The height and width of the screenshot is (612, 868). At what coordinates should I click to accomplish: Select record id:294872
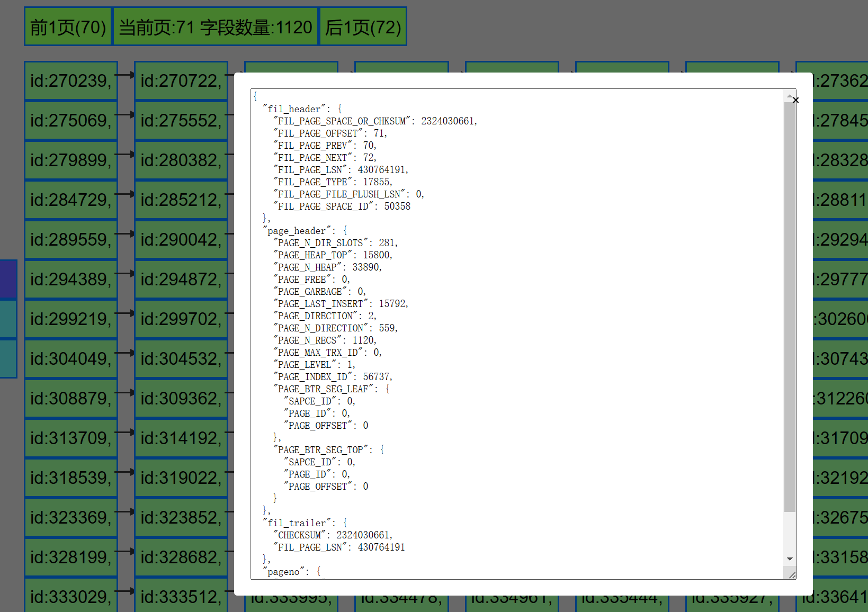tap(181, 279)
